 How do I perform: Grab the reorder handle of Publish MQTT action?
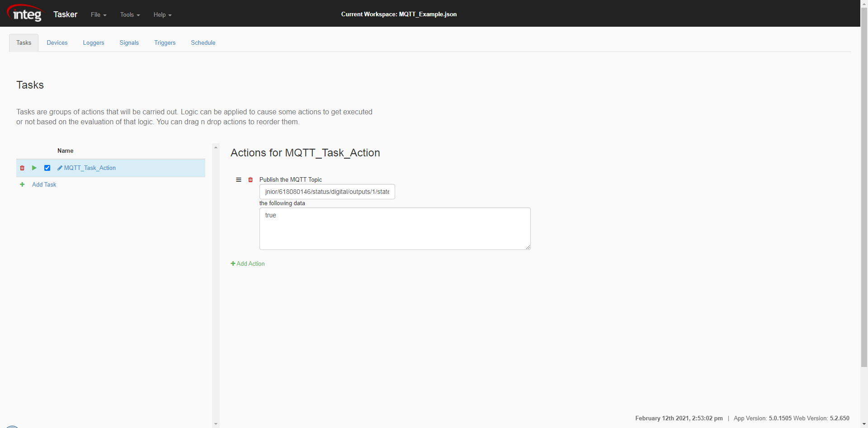coord(239,179)
